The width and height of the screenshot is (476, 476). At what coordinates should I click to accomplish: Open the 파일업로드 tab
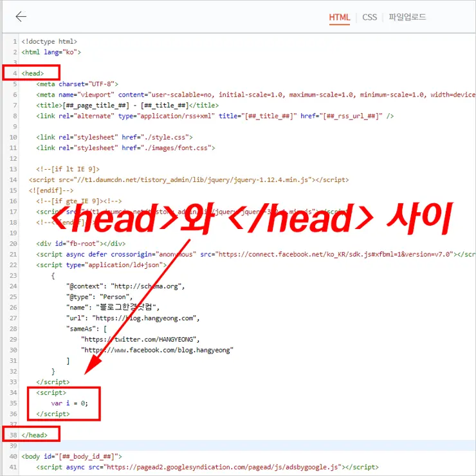point(407,17)
